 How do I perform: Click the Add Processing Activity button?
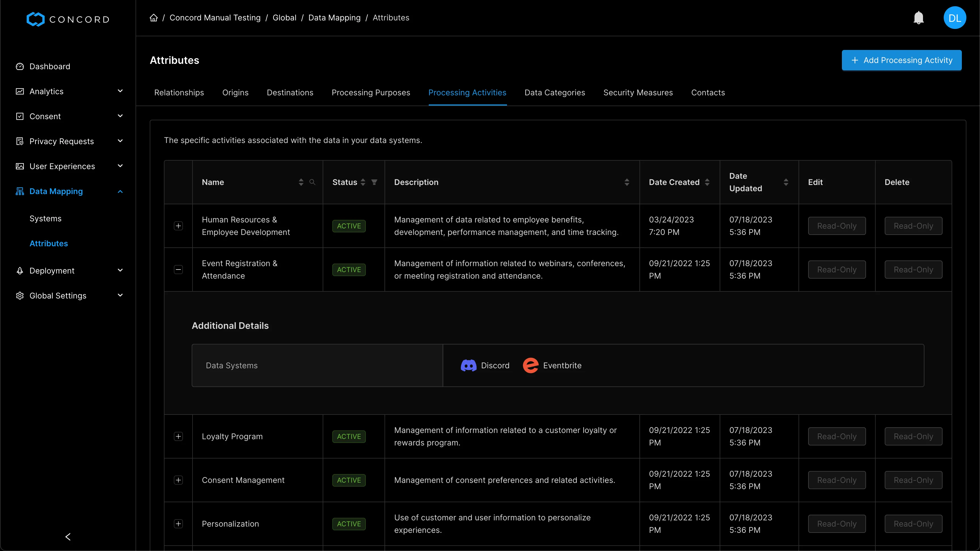(x=902, y=60)
